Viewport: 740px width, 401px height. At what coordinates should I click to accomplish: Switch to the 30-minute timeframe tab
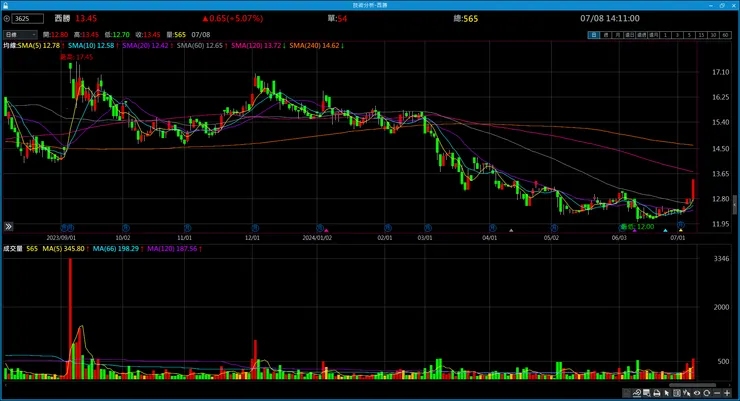tap(714, 35)
